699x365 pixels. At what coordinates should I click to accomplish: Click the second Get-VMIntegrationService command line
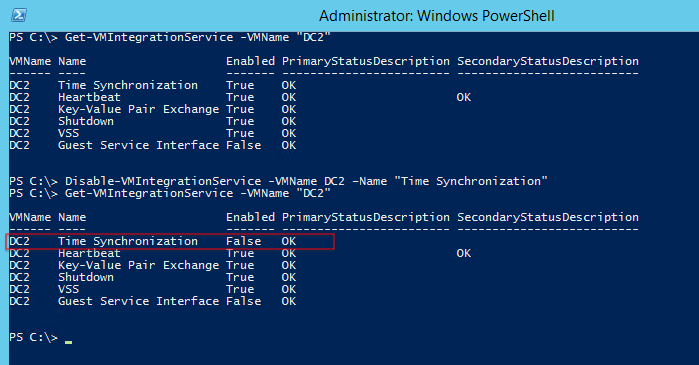(x=170, y=193)
